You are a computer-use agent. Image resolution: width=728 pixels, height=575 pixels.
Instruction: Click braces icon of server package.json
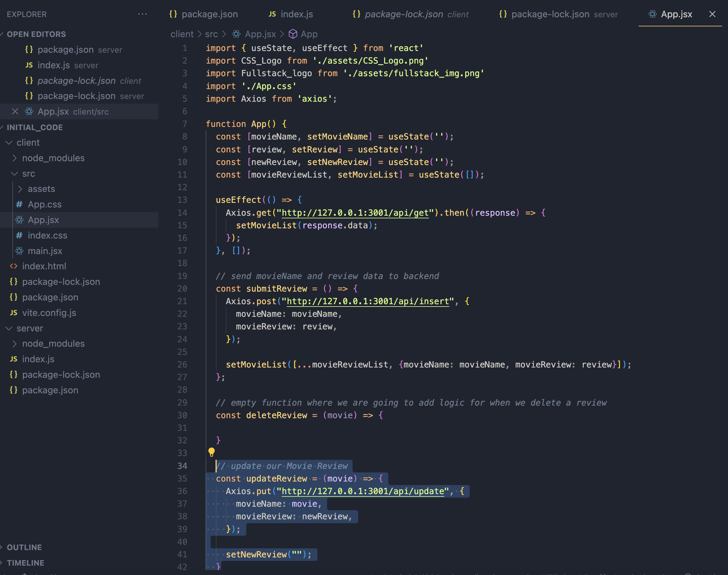click(13, 390)
